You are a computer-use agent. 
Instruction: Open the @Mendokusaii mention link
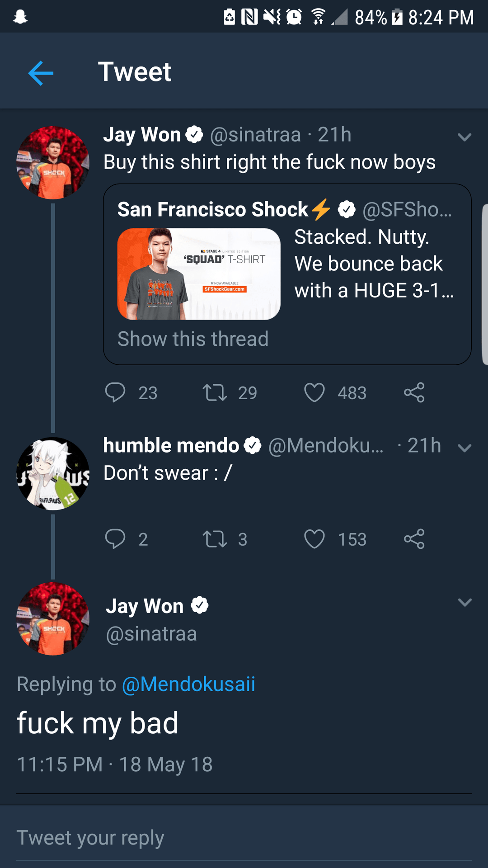tap(188, 684)
